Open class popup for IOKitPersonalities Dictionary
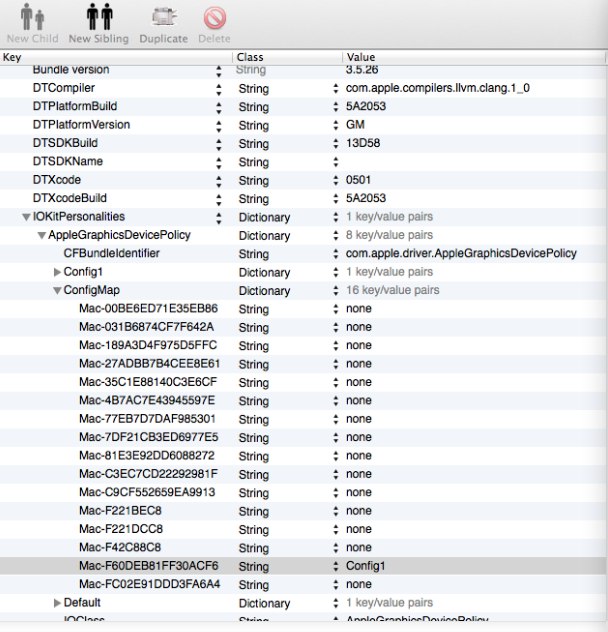Image resolution: width=608 pixels, height=632 pixels. [x=335, y=217]
